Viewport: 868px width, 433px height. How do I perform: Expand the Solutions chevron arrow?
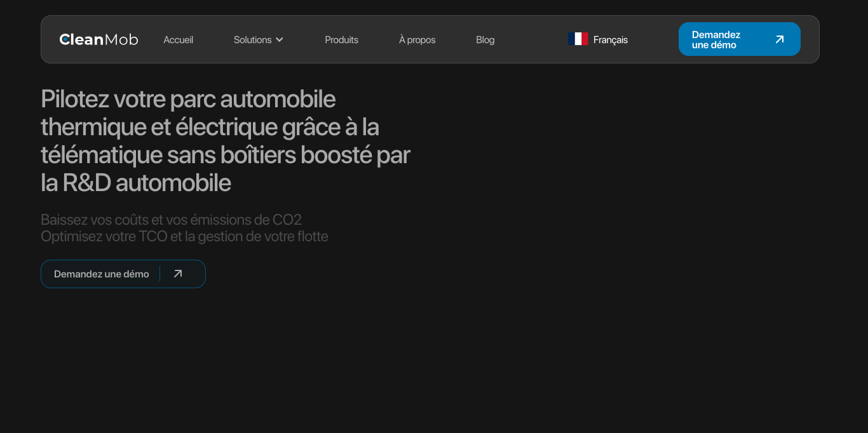coord(280,40)
